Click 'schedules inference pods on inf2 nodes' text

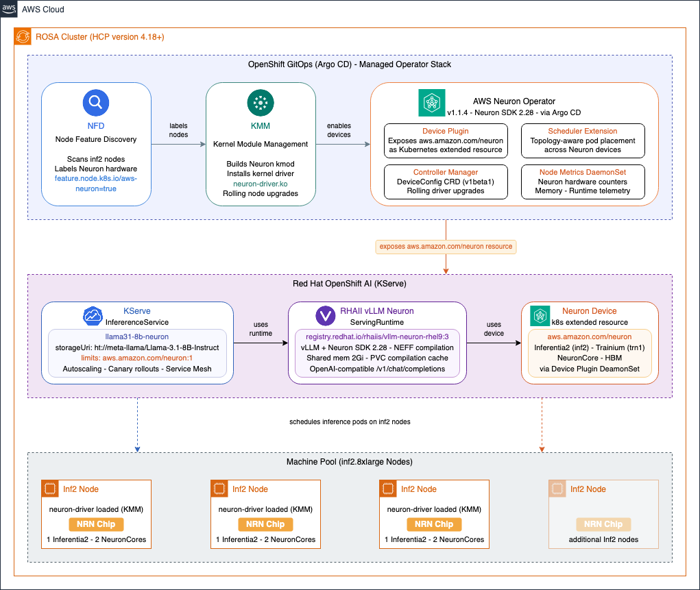pyautogui.click(x=350, y=421)
